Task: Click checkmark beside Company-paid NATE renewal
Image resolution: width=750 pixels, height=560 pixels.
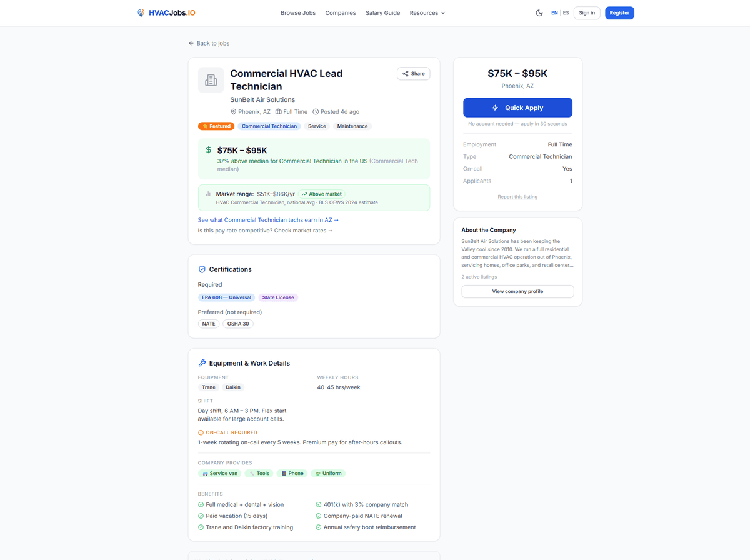Action: click(319, 516)
